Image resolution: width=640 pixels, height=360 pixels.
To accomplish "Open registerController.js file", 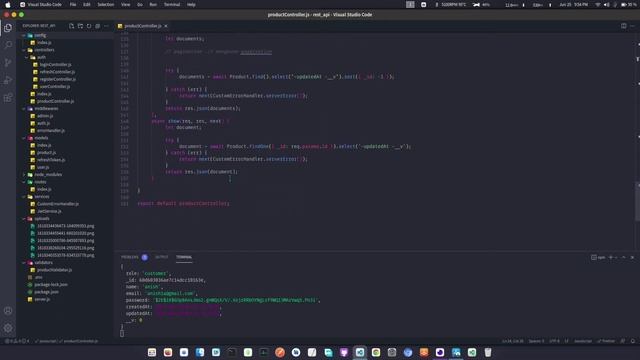I will pyautogui.click(x=58, y=79).
